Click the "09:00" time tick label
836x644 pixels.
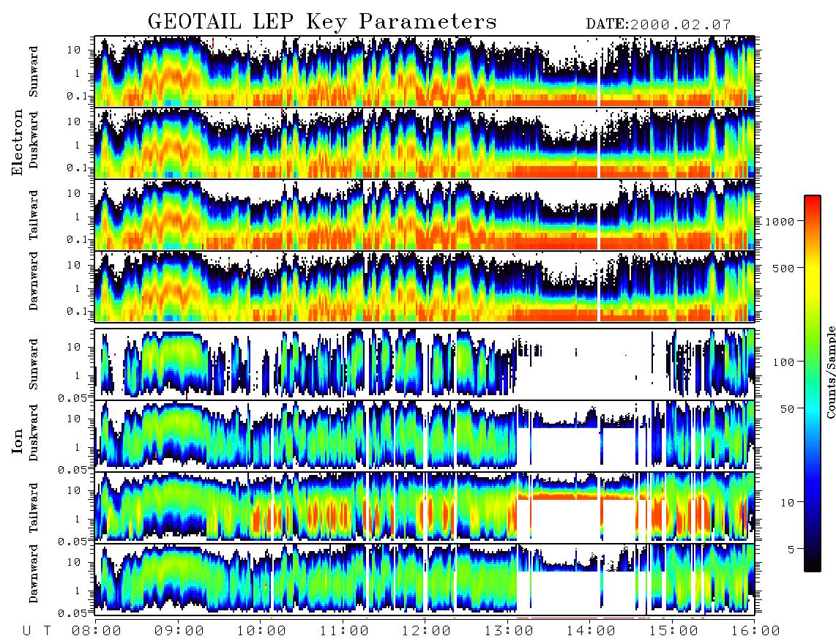point(179,631)
